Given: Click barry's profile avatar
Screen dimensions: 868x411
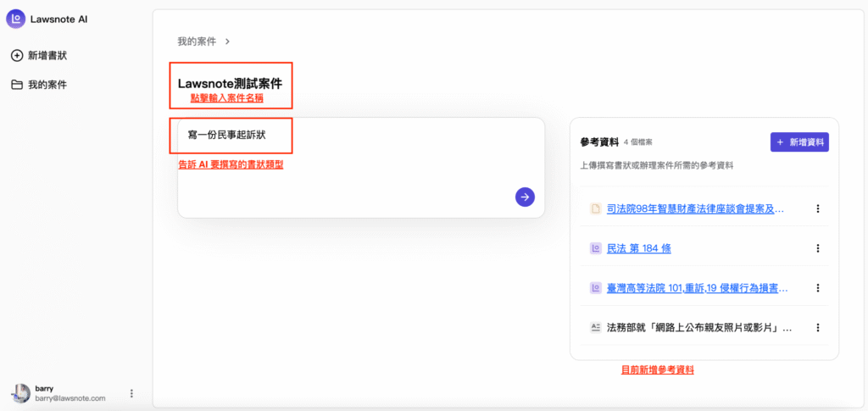Looking at the screenshot, I should 20,393.
